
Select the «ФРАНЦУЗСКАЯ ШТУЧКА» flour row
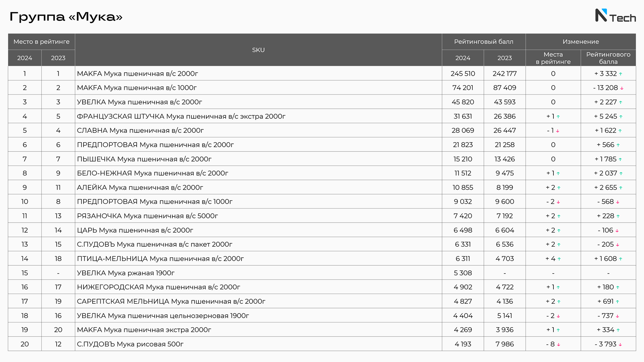click(322, 116)
